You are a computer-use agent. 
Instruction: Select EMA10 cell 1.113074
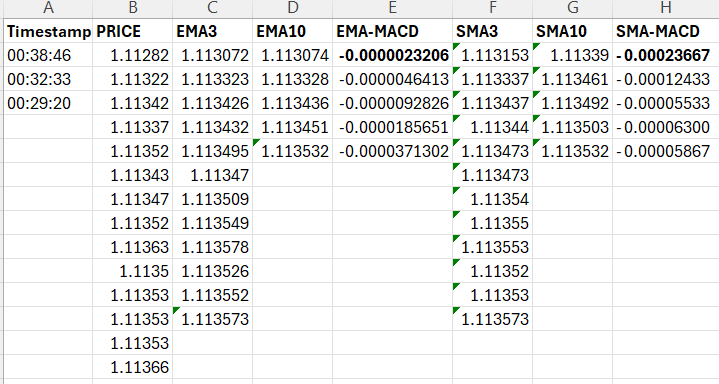click(293, 55)
